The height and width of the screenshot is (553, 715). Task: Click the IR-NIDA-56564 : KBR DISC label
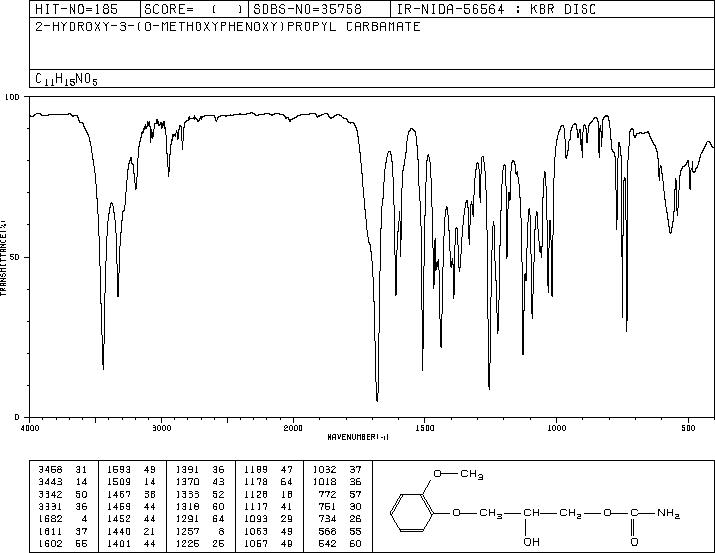pyautogui.click(x=496, y=9)
